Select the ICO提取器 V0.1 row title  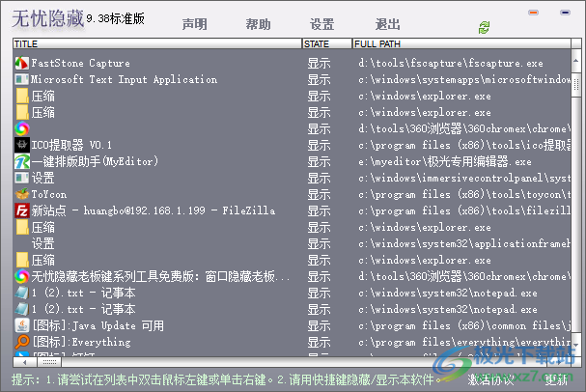(71, 145)
